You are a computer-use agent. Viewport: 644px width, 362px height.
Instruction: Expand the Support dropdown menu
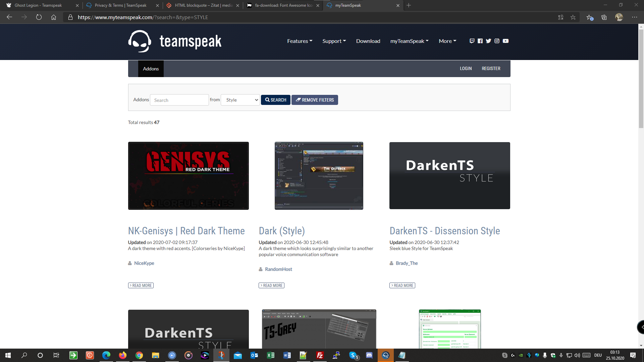pyautogui.click(x=334, y=41)
